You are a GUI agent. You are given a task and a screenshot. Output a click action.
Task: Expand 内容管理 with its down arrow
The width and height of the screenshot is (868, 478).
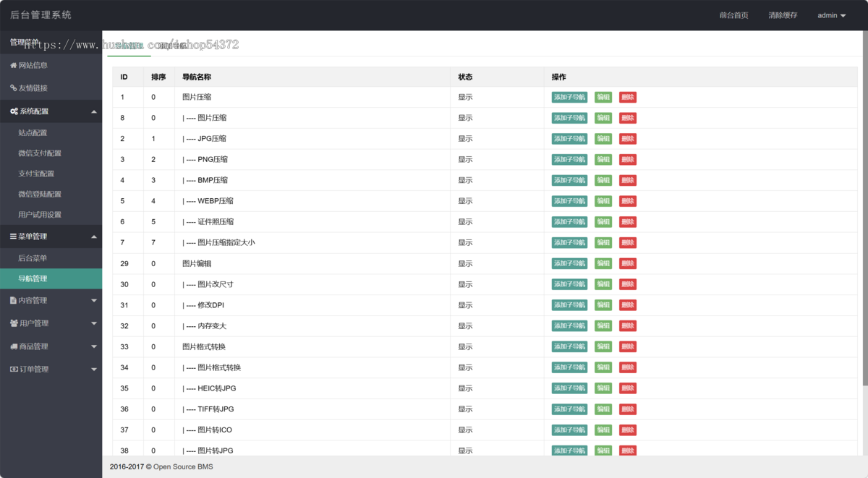point(93,300)
